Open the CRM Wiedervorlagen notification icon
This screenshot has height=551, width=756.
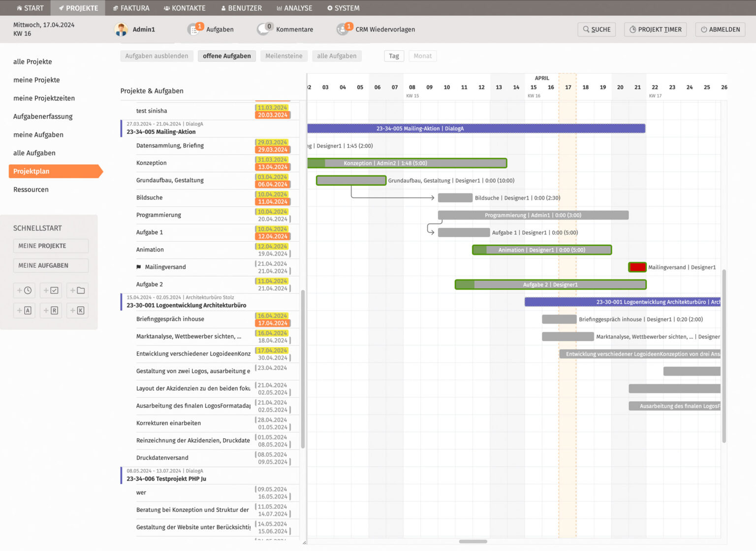click(x=344, y=29)
